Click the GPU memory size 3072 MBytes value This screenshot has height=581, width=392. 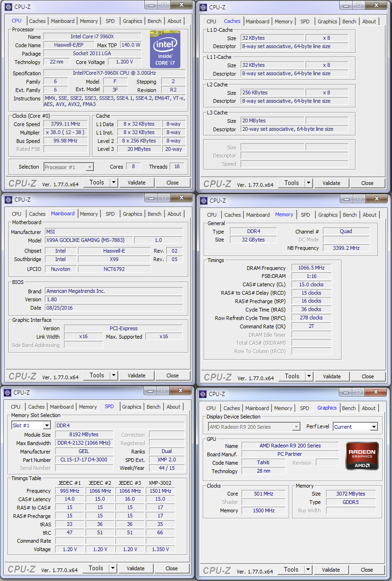coord(351,494)
